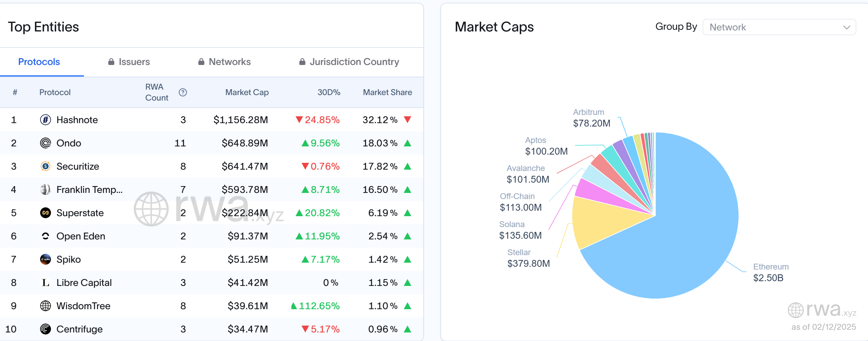Click Hashnote's red market share down arrow
This screenshot has height=341, width=868.
click(x=407, y=120)
